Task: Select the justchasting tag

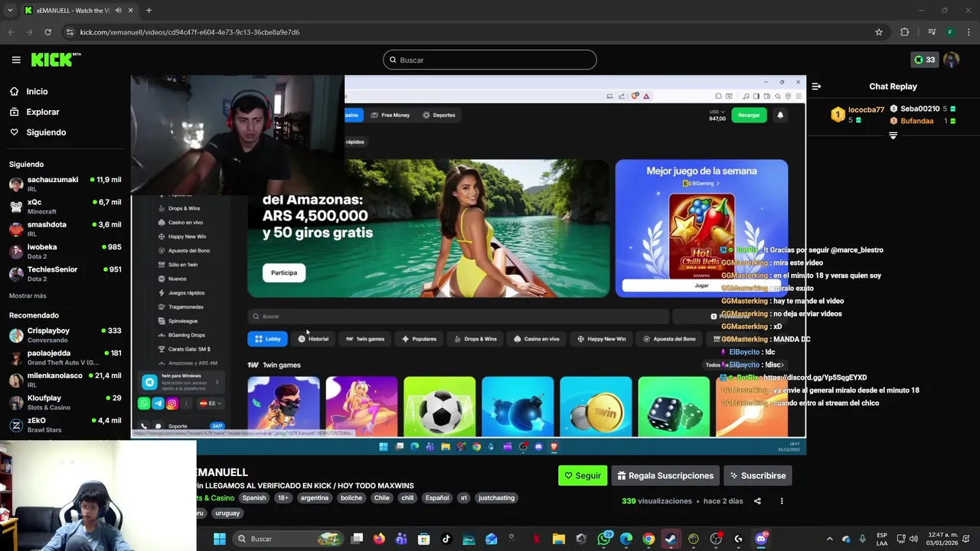Action: click(x=496, y=497)
